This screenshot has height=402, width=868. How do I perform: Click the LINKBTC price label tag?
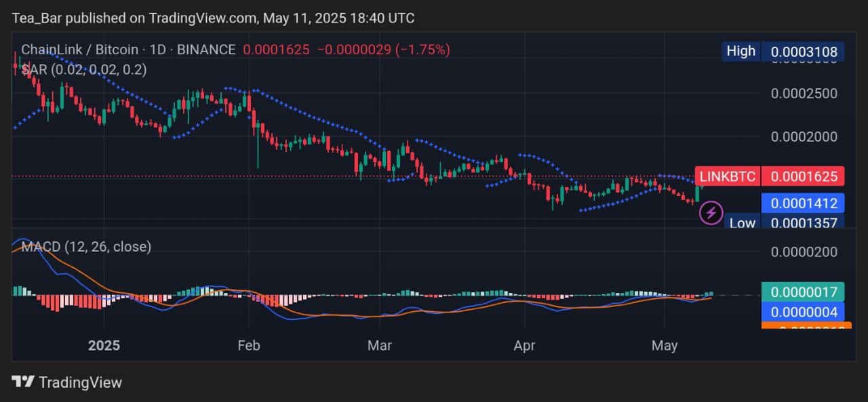click(x=728, y=177)
